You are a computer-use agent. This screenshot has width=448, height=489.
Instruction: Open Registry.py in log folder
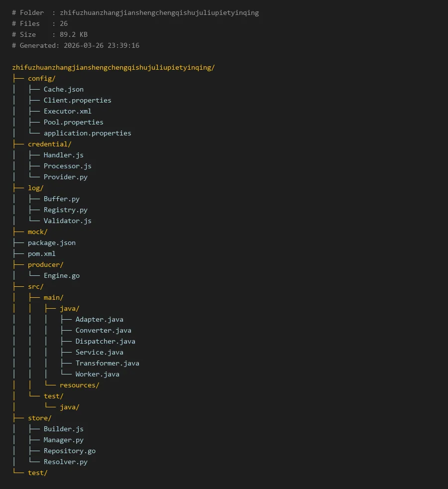pos(65,210)
